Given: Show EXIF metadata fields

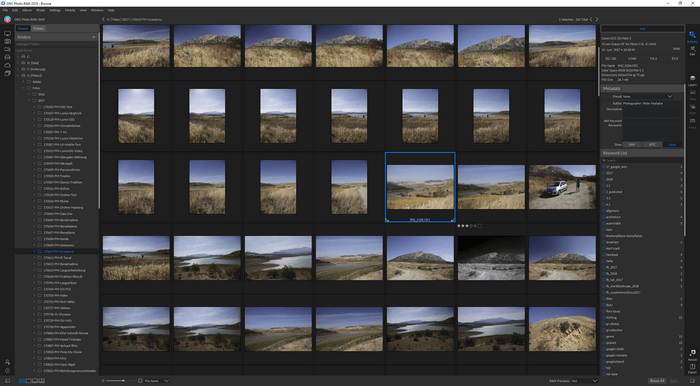Looking at the screenshot, I should [632, 145].
